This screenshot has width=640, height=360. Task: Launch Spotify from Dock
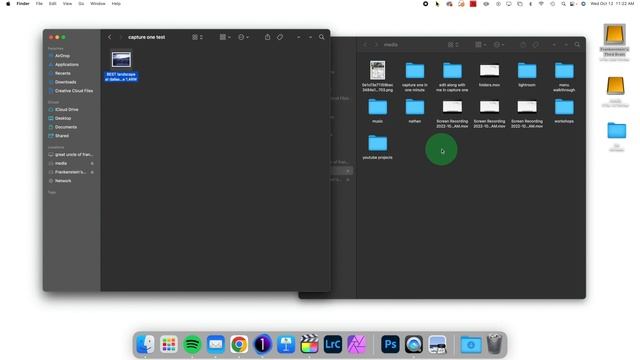[x=192, y=344]
